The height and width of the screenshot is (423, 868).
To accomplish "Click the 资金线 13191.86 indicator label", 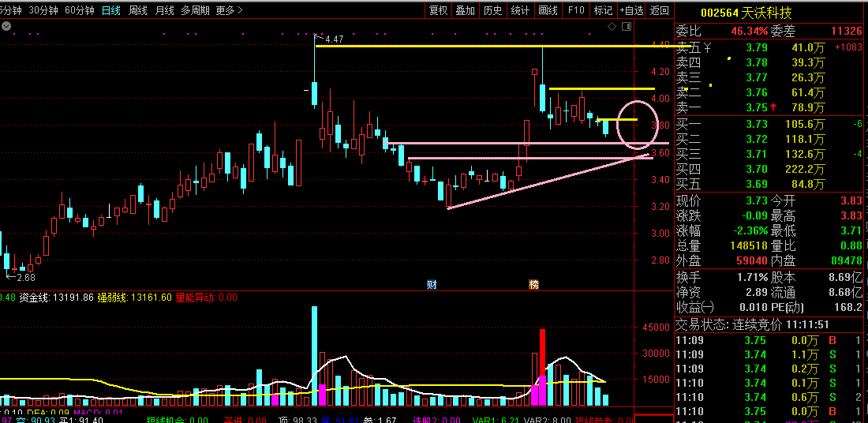I will (x=57, y=298).
